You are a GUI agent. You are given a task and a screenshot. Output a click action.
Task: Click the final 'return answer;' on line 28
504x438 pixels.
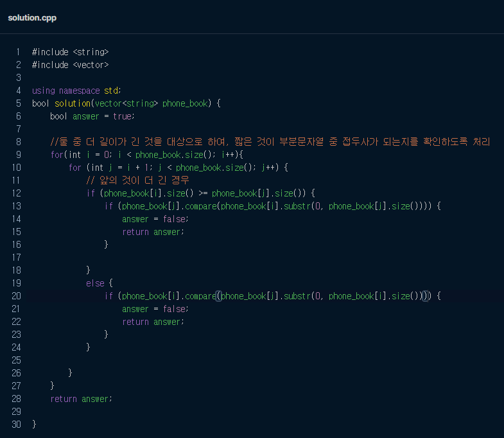click(81, 399)
